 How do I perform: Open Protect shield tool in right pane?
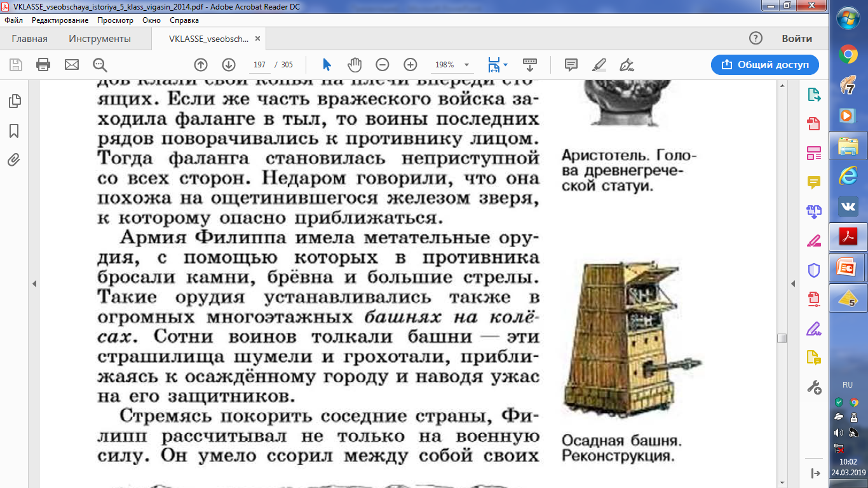click(x=814, y=270)
